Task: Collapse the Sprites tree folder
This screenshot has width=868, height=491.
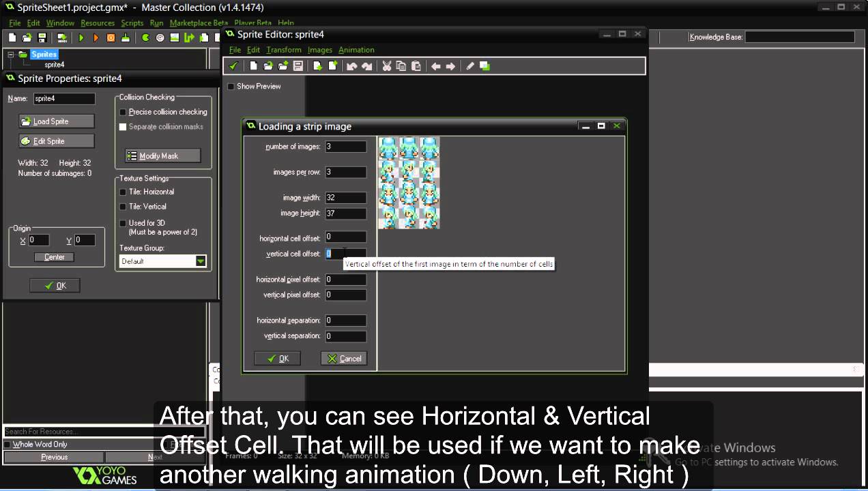Action: 12,55
